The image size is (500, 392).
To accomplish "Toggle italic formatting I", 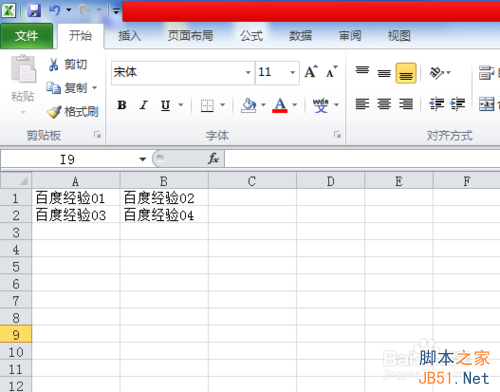I will pos(144,105).
